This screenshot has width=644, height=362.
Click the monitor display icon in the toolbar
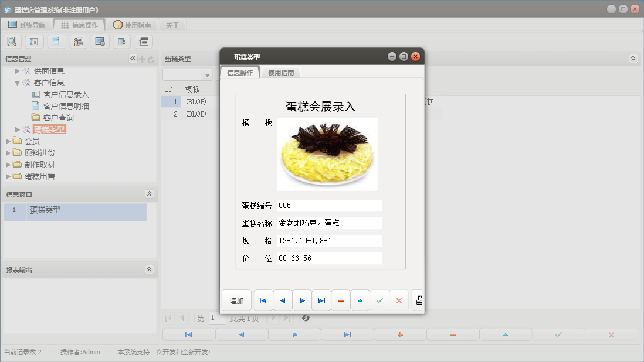[x=99, y=41]
